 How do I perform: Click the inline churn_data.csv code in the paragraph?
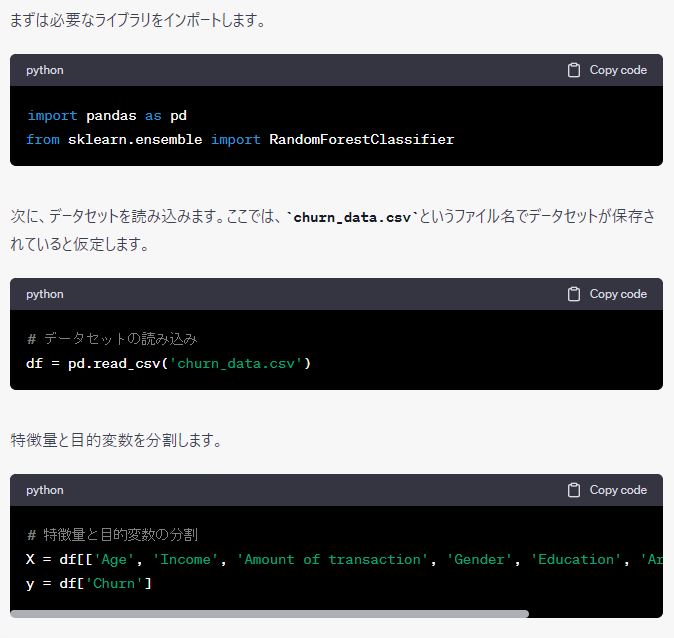(x=348, y=217)
